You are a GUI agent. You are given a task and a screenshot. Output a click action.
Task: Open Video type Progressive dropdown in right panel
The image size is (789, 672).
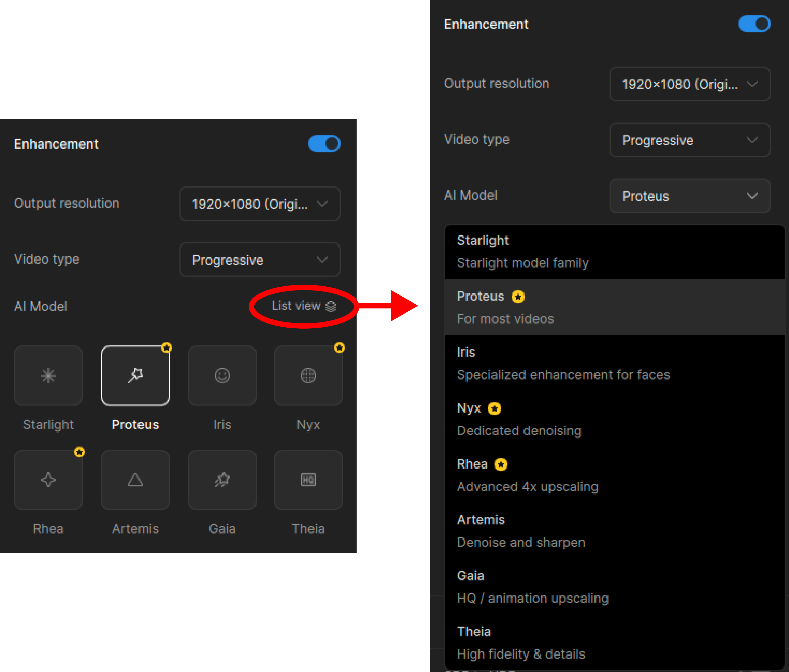pyautogui.click(x=690, y=140)
